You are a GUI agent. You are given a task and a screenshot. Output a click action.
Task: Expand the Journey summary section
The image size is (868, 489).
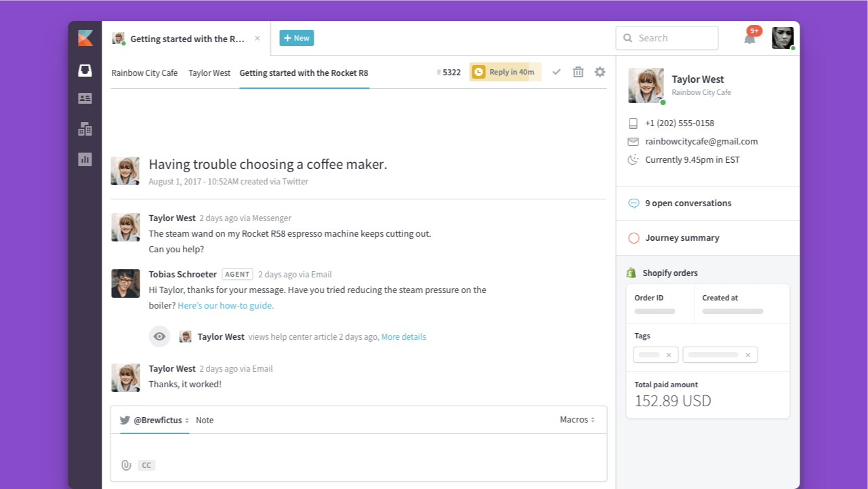pos(708,238)
